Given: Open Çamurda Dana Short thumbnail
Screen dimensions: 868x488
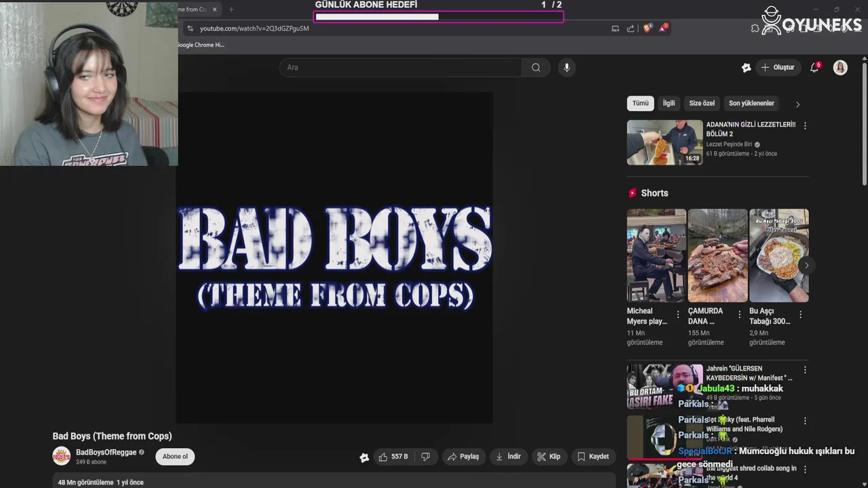Looking at the screenshot, I should (717, 256).
